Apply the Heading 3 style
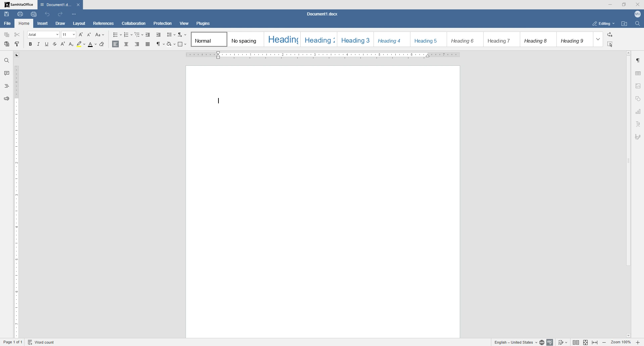The height and width of the screenshot is (346, 644). click(x=355, y=39)
